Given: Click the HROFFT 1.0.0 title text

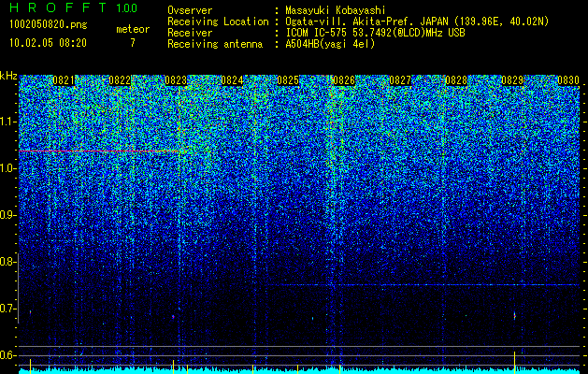Looking at the screenshot, I should click(x=74, y=7).
